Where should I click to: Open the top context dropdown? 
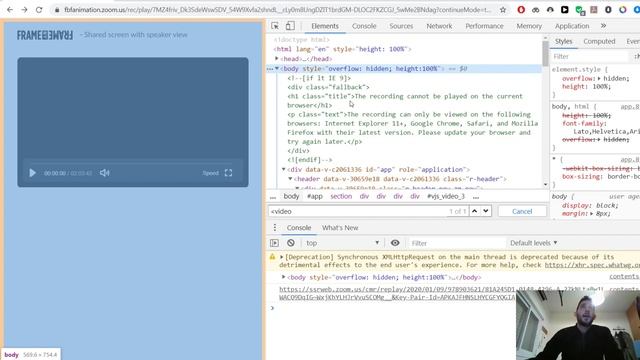[342, 243]
